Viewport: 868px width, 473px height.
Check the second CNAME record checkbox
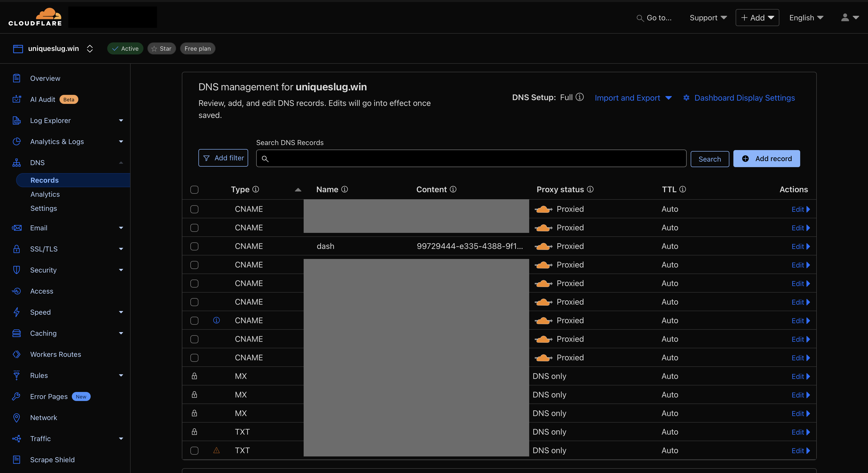pyautogui.click(x=194, y=228)
